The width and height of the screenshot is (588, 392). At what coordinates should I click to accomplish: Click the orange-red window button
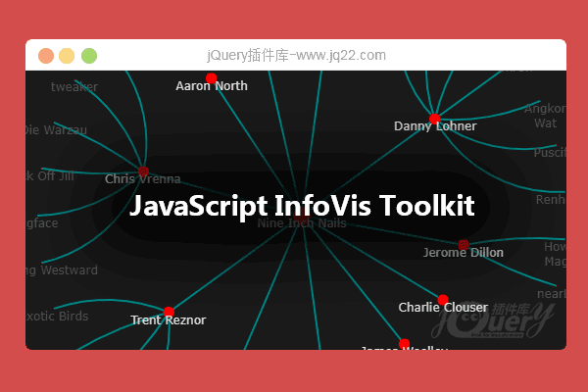click(x=46, y=56)
